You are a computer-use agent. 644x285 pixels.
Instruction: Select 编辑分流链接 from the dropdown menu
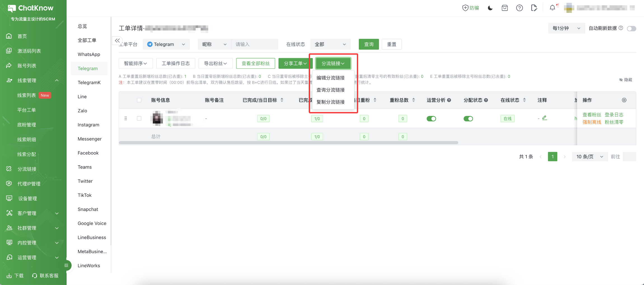coord(331,78)
